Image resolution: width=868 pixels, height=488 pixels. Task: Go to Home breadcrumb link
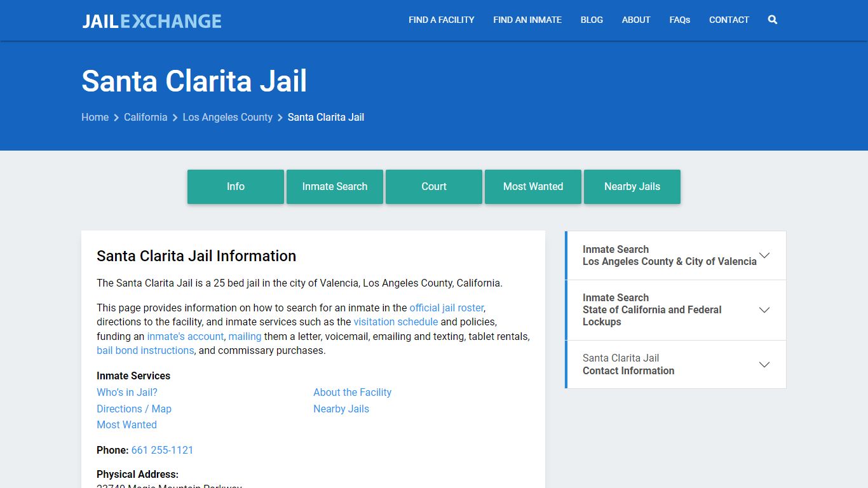coord(95,117)
